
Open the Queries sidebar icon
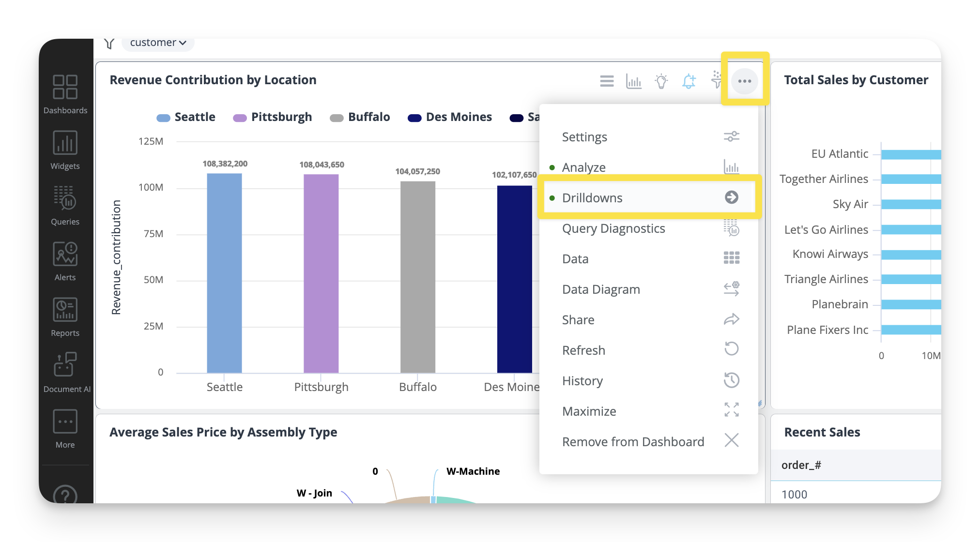tap(65, 206)
